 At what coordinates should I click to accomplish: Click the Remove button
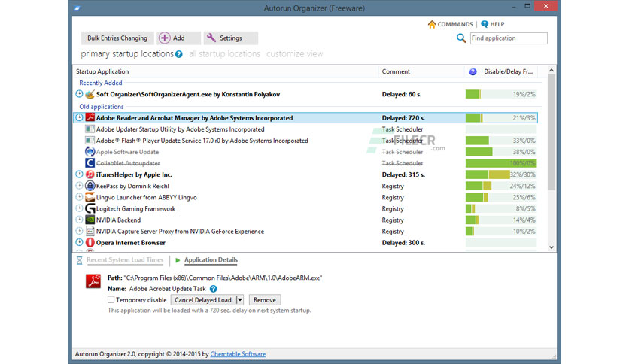tap(265, 300)
